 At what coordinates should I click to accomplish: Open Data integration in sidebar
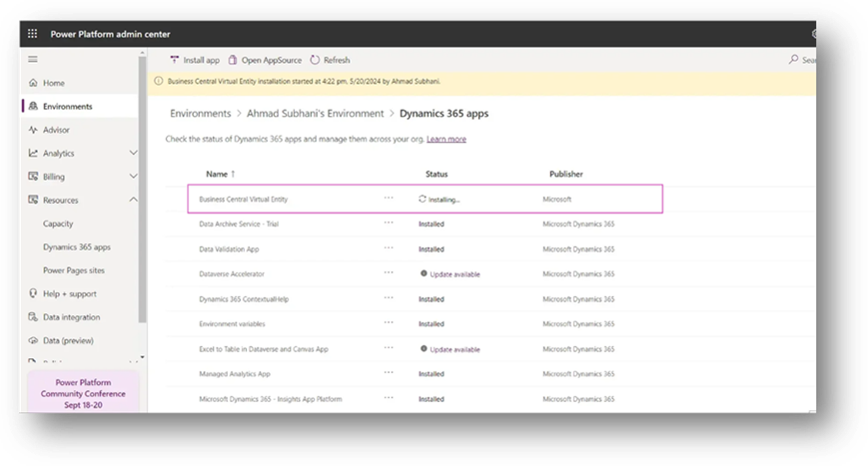[71, 317]
